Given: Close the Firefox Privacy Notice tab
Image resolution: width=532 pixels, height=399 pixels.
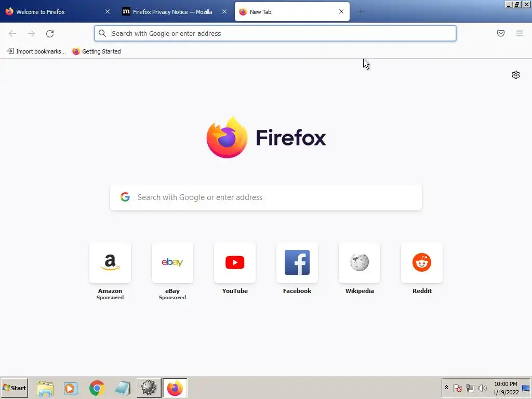Looking at the screenshot, I should tap(224, 11).
